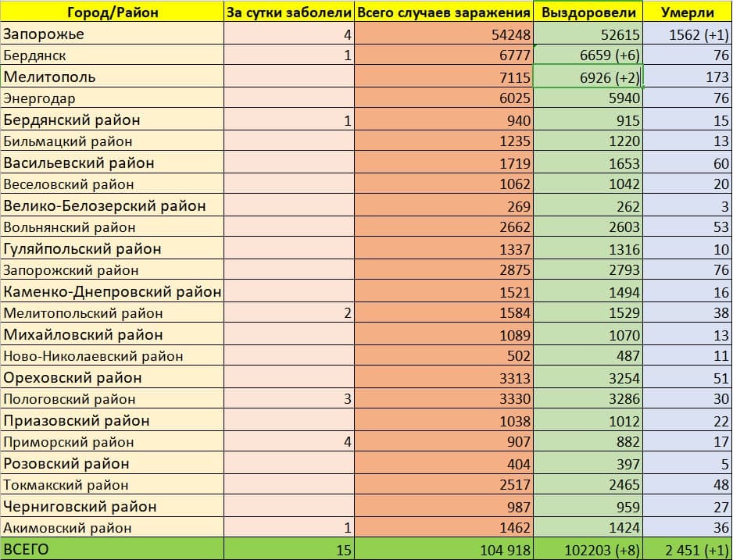Viewport: 733px width, 560px height.
Task: Select total cases 2875 for Запорожский район
Action: pyautogui.click(x=443, y=270)
